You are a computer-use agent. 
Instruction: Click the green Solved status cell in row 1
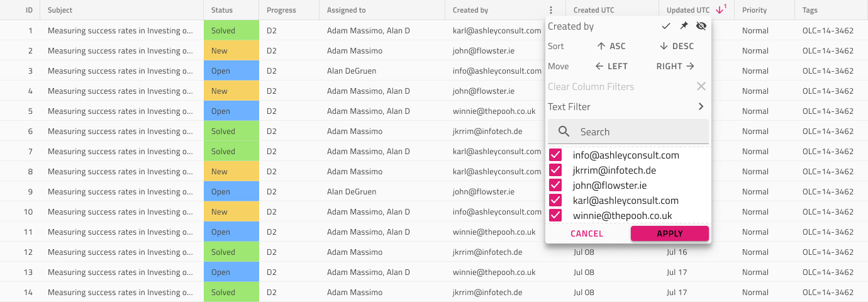[x=231, y=30]
